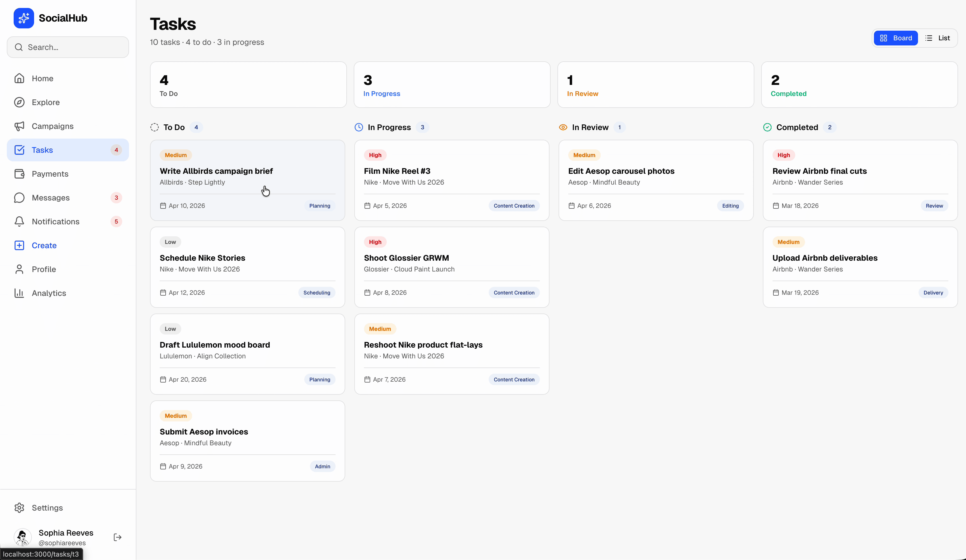Screen dimensions: 966x560
Task: Click the Payments card icon
Action: click(x=19, y=174)
